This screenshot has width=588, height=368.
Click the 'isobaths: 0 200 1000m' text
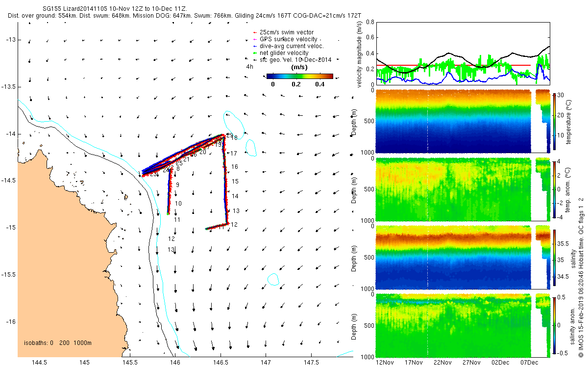(58, 343)
